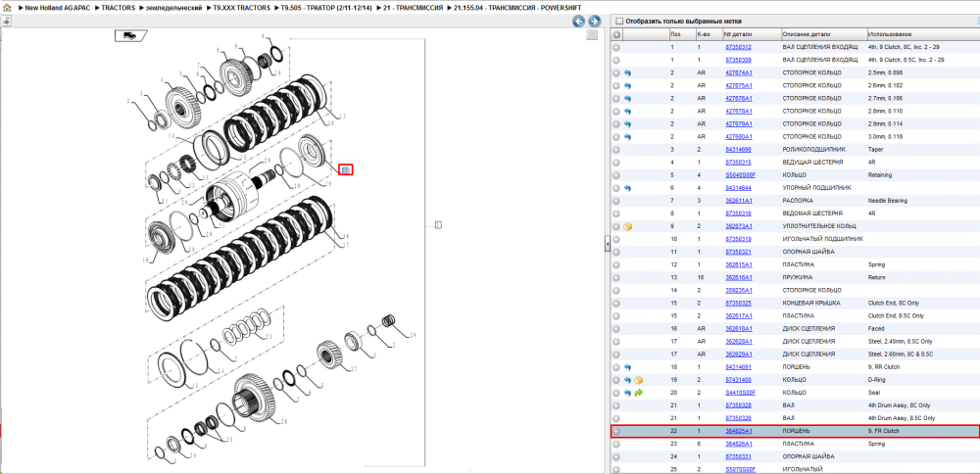
Task: Click the square button at diagram top-right
Action: pos(592,35)
